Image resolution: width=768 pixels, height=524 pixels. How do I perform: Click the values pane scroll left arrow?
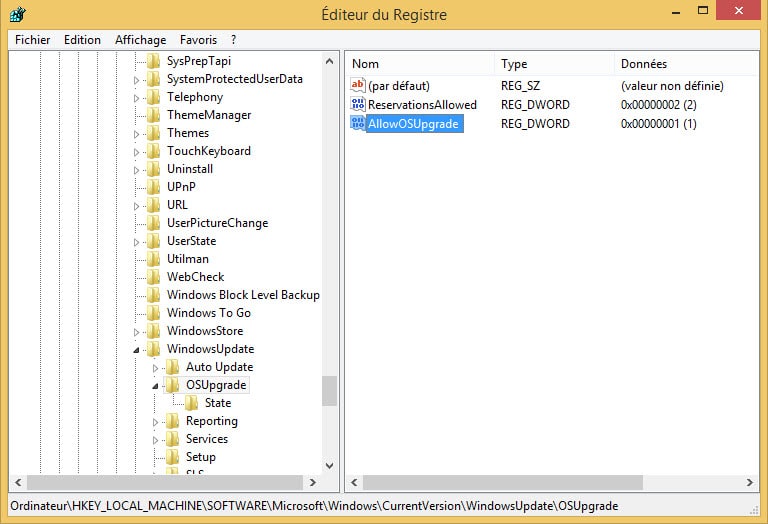(x=354, y=482)
